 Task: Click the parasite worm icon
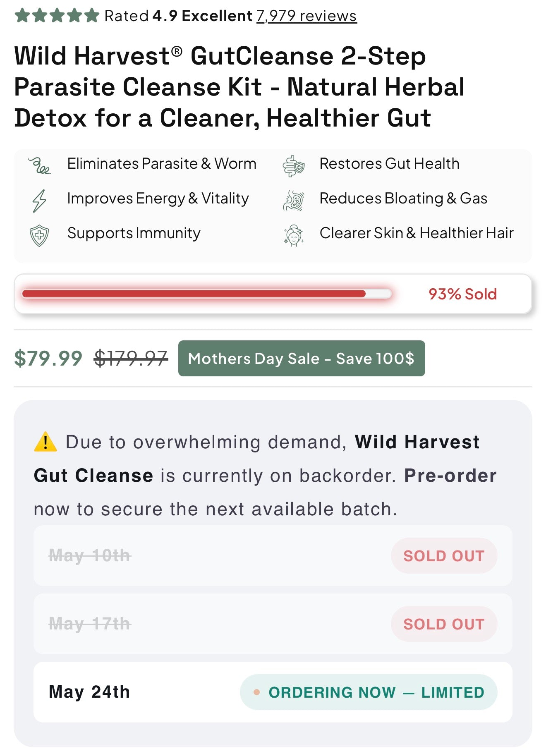tap(39, 166)
